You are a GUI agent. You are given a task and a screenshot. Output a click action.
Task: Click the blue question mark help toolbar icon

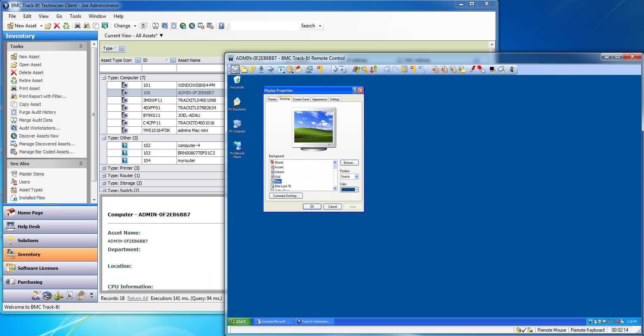coord(221,26)
